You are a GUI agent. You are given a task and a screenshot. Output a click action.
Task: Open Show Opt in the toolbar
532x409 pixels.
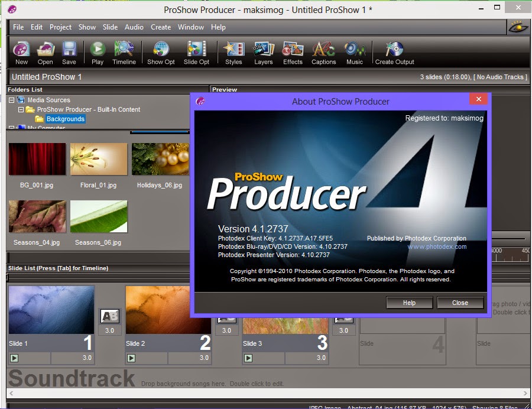[x=161, y=53]
